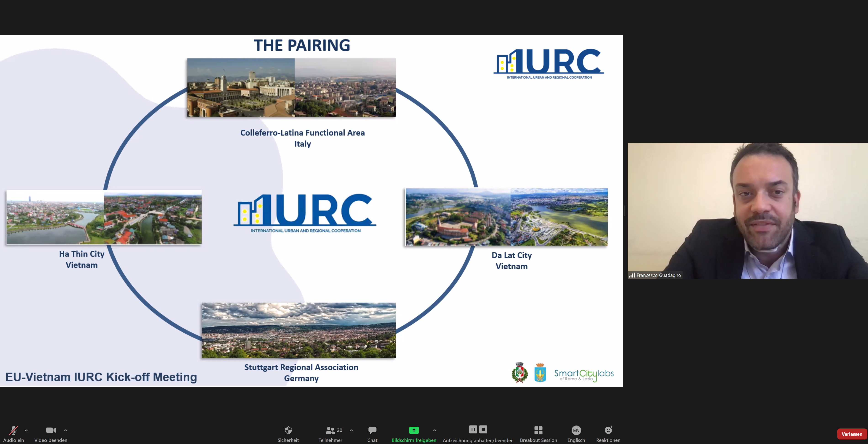
Task: Open the Sicherheit shield menu
Action: tap(288, 430)
